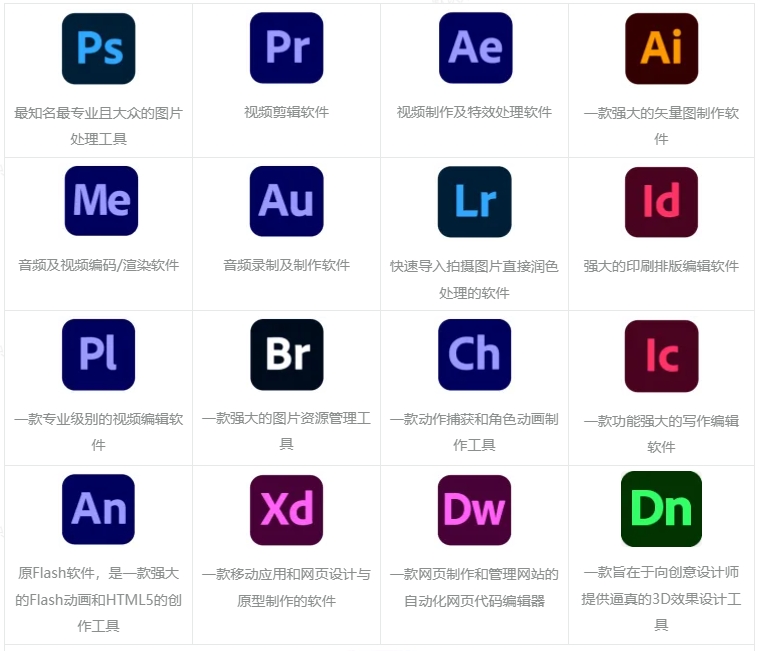Open the Premiere Pro Pr icon

[x=287, y=48]
